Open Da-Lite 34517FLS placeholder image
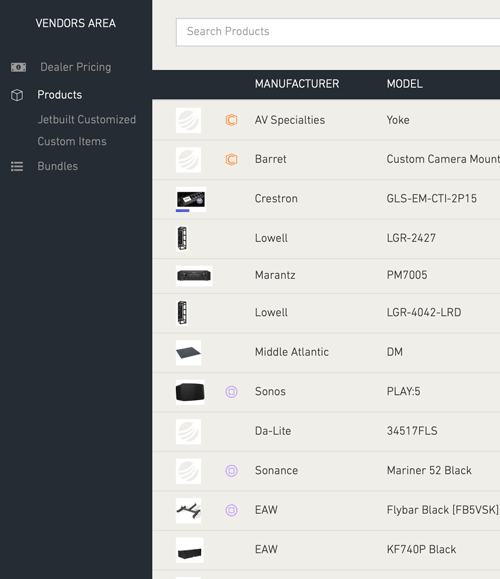This screenshot has height=579, width=500. [188, 432]
